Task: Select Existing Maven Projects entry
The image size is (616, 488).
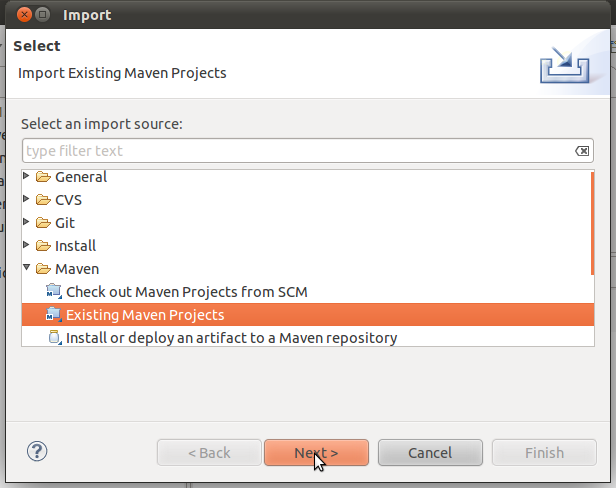Action: point(145,315)
